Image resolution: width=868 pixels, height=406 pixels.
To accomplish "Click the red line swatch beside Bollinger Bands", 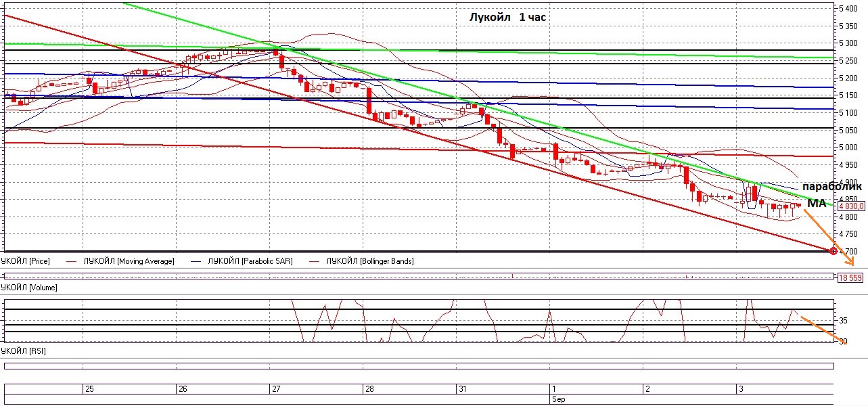I will click(313, 261).
